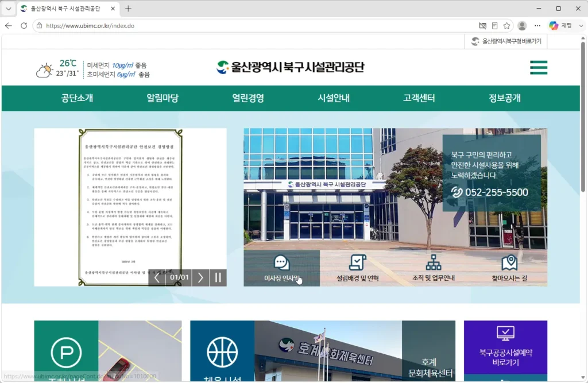Open the 공단소개 menu
This screenshot has width=588, height=383.
point(77,98)
